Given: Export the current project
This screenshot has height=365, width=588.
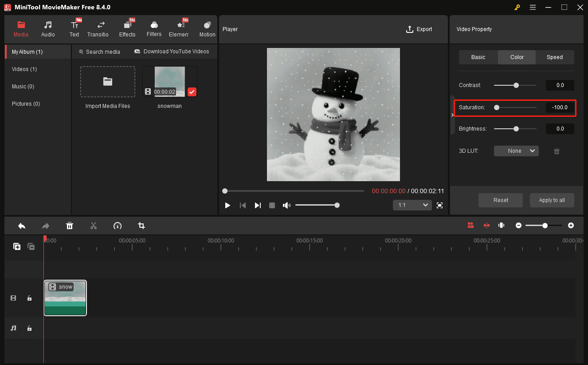Looking at the screenshot, I should 419,29.
